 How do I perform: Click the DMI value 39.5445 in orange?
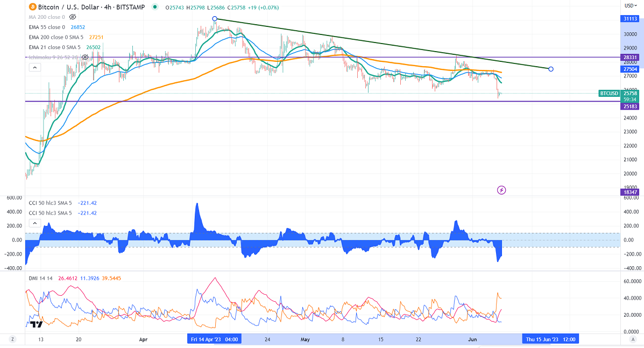[x=112, y=278]
